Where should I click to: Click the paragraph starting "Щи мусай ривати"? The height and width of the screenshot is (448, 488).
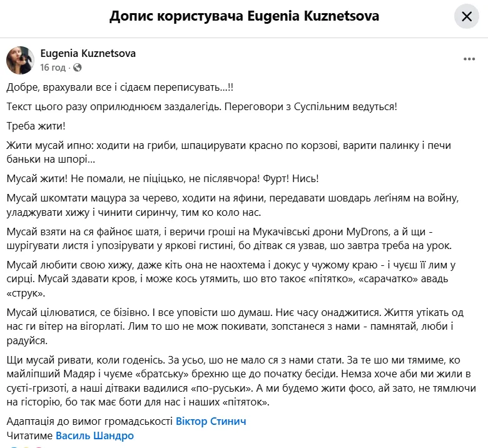click(x=238, y=382)
